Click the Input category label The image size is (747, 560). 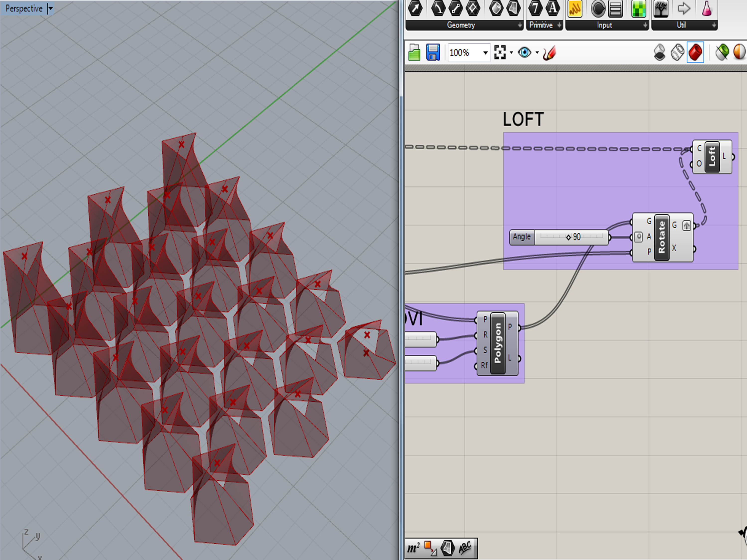pyautogui.click(x=604, y=25)
